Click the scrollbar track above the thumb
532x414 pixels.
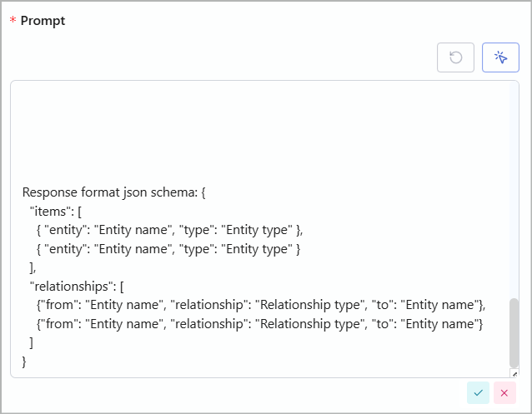click(x=514, y=190)
